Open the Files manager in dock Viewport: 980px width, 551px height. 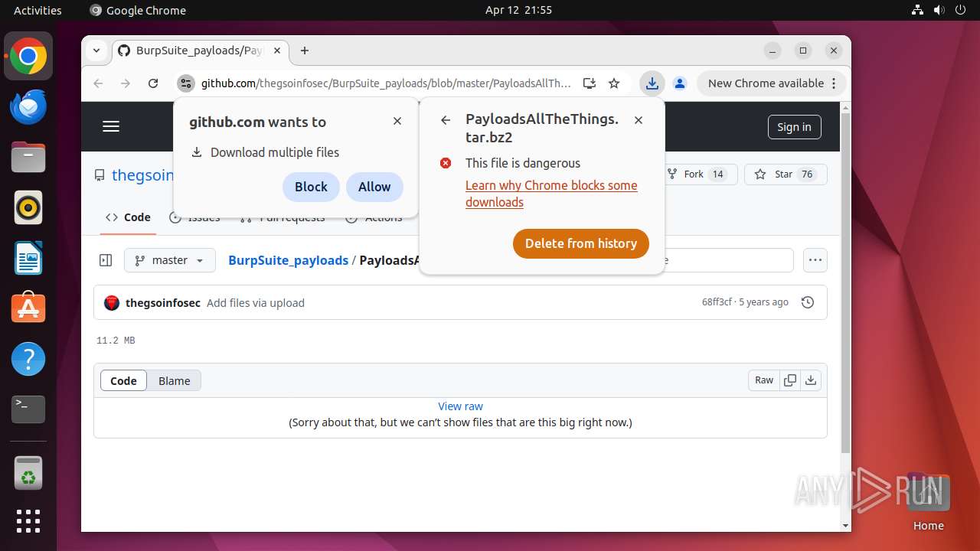click(28, 157)
